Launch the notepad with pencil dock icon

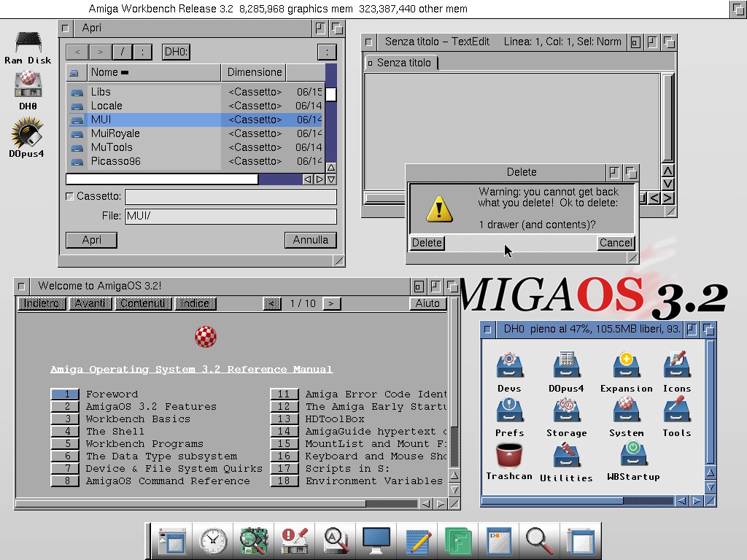click(x=418, y=541)
